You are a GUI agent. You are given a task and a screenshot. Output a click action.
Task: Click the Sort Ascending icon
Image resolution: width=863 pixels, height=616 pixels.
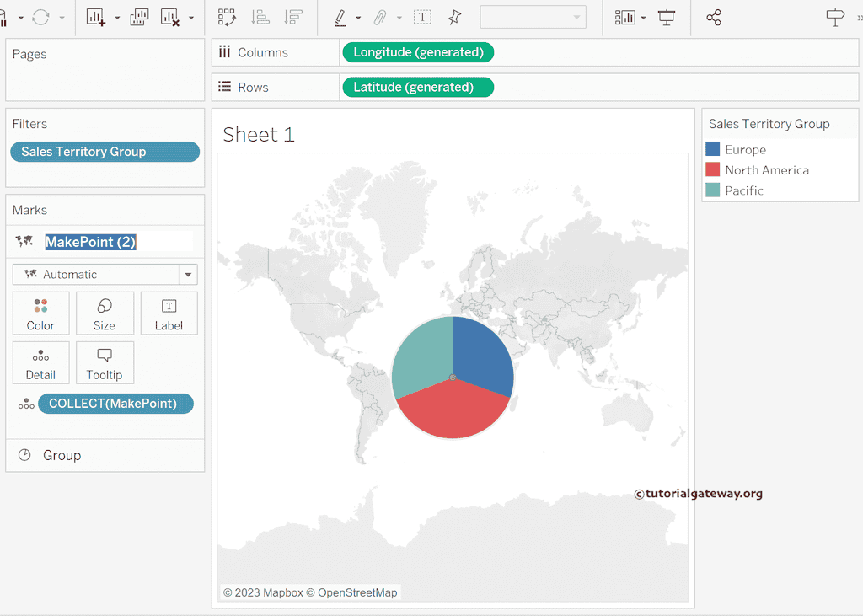(x=260, y=18)
